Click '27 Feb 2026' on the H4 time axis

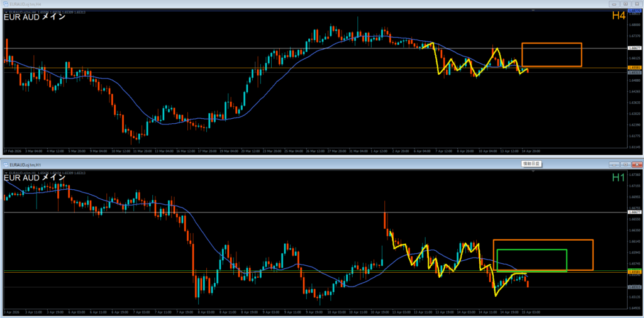tap(11, 151)
